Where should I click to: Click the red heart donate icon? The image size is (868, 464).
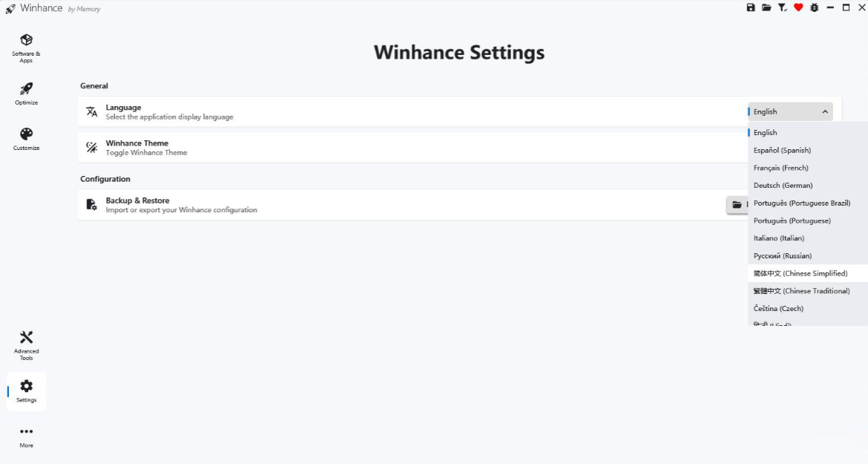pyautogui.click(x=798, y=7)
